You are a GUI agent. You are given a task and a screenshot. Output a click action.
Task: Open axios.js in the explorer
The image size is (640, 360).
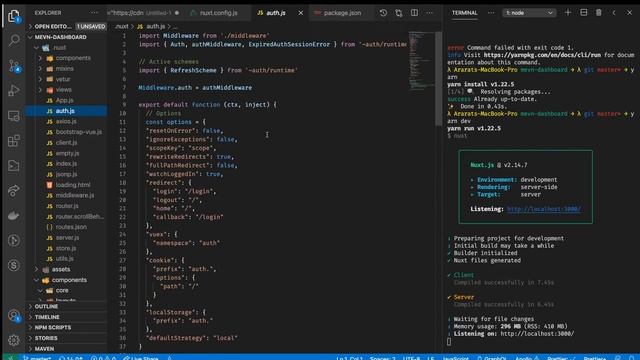pyautogui.click(x=66, y=122)
